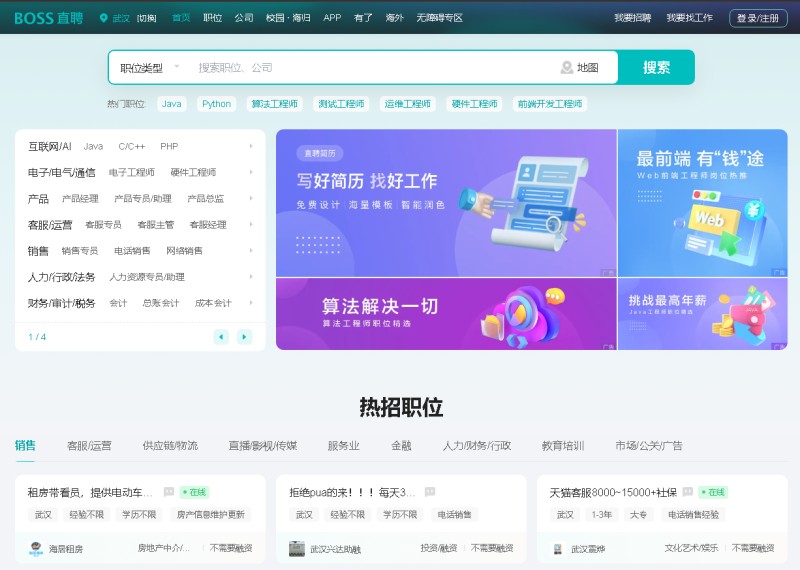Click the [切换] city switch link
Viewport: 800px width, 570px height.
click(x=146, y=18)
